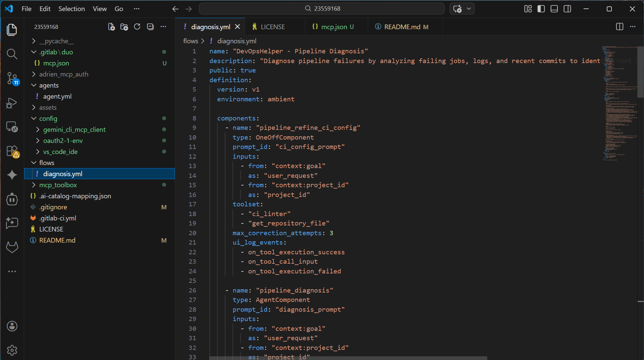Screen dimensions: 644x360
Task: Open the Selection menu
Action: coord(71,9)
